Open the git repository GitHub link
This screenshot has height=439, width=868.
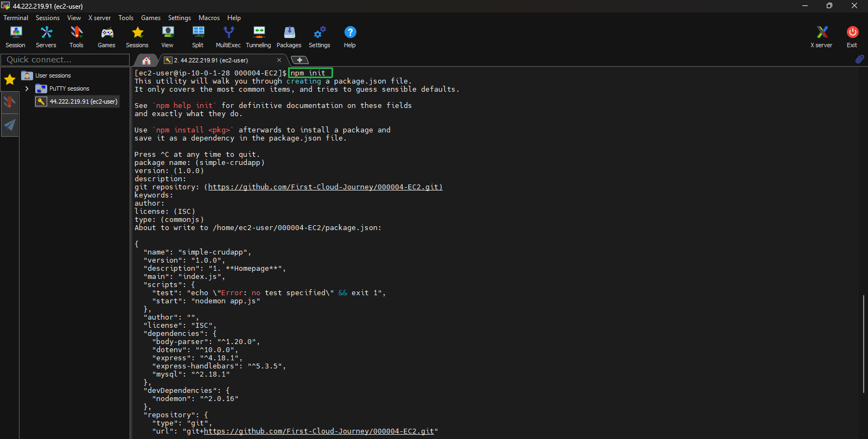pyautogui.click(x=325, y=187)
